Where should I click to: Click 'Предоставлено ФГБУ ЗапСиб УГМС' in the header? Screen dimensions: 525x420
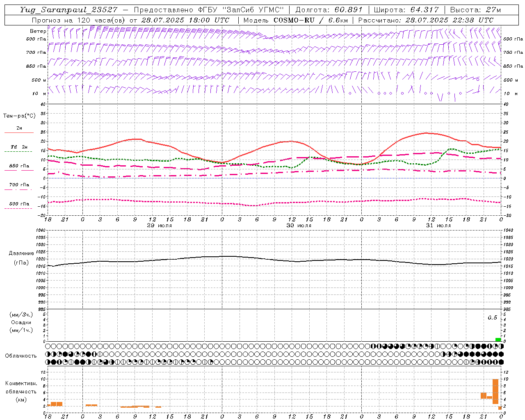(x=209, y=10)
